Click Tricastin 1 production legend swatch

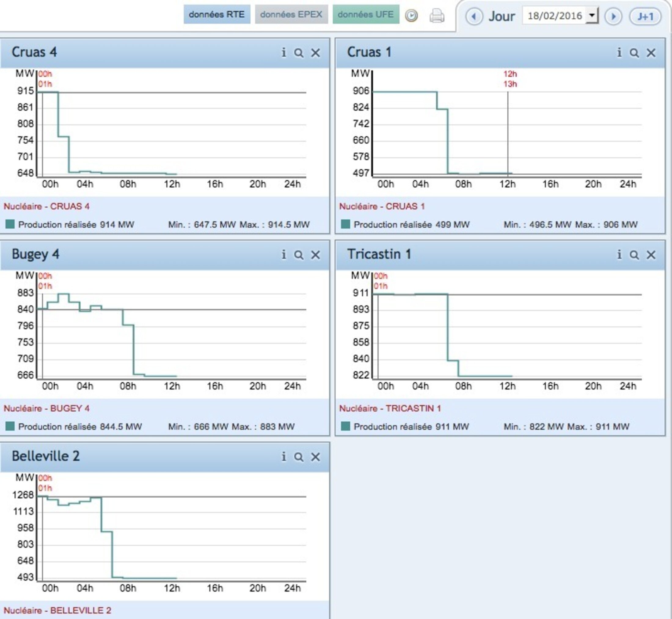(x=345, y=426)
